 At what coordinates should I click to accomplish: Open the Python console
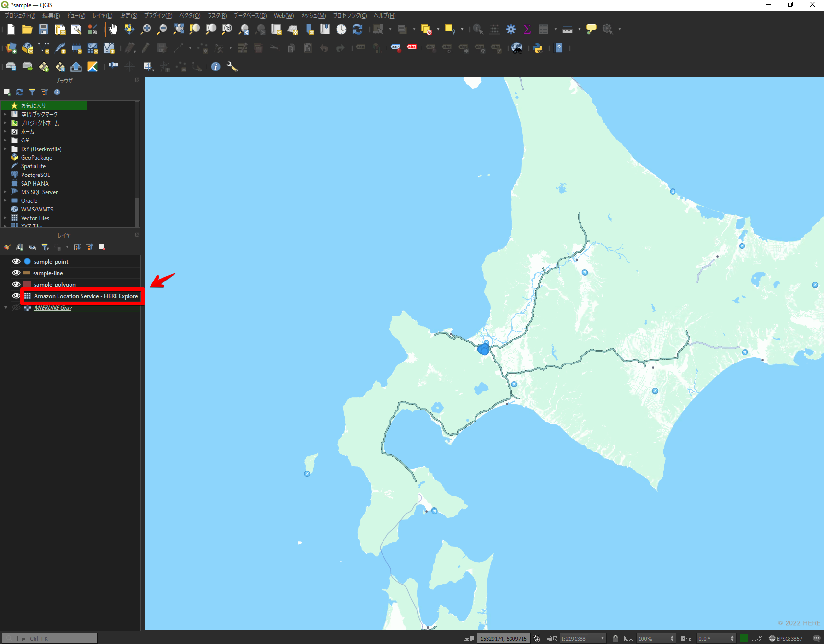click(538, 48)
